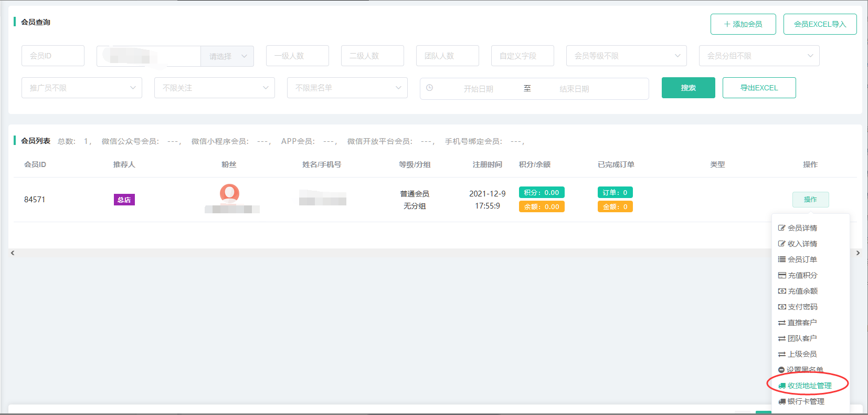Click the member avatar icon

(229, 193)
